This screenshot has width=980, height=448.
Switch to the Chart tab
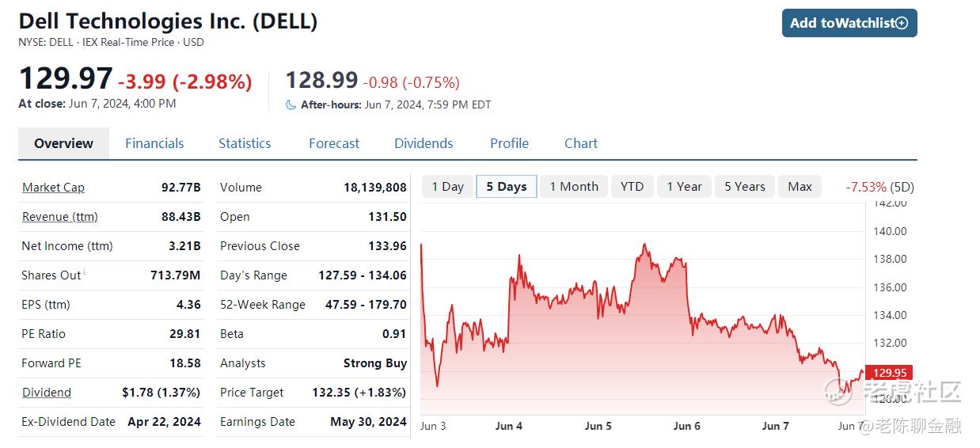point(581,143)
